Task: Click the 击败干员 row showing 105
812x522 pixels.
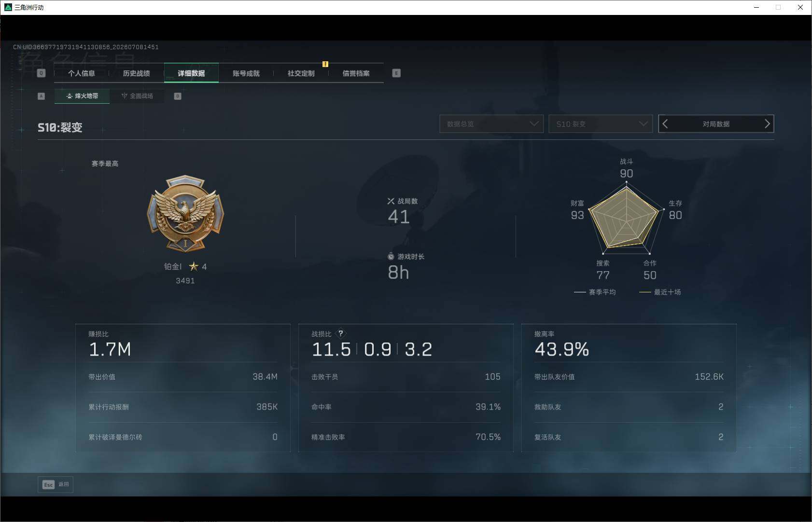Action: coord(406,377)
